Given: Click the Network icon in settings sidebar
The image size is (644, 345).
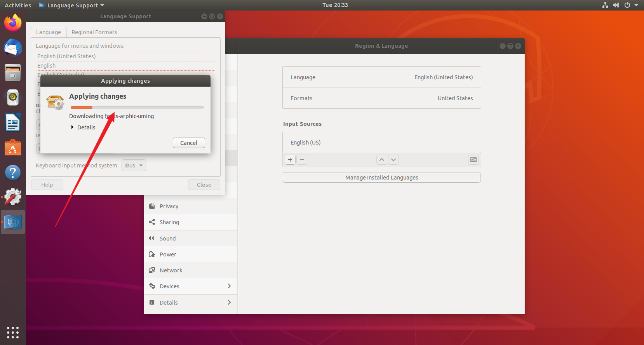Looking at the screenshot, I should pos(152,270).
